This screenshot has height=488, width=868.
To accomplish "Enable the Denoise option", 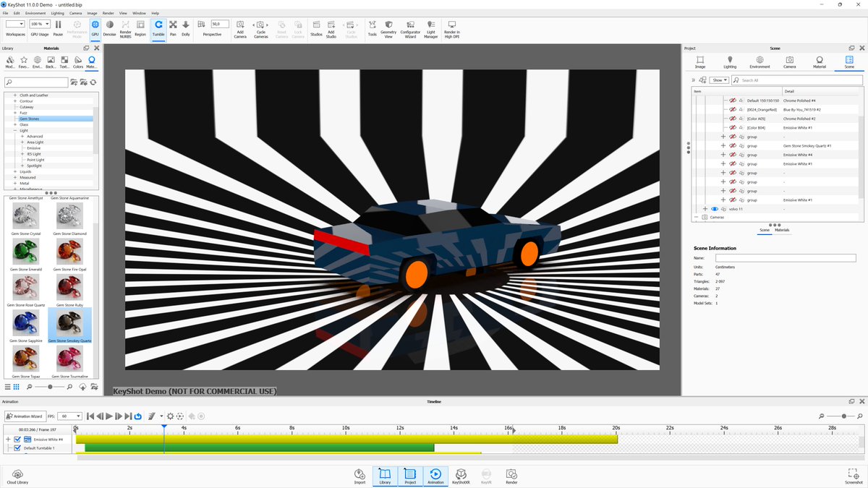I will tap(109, 28).
